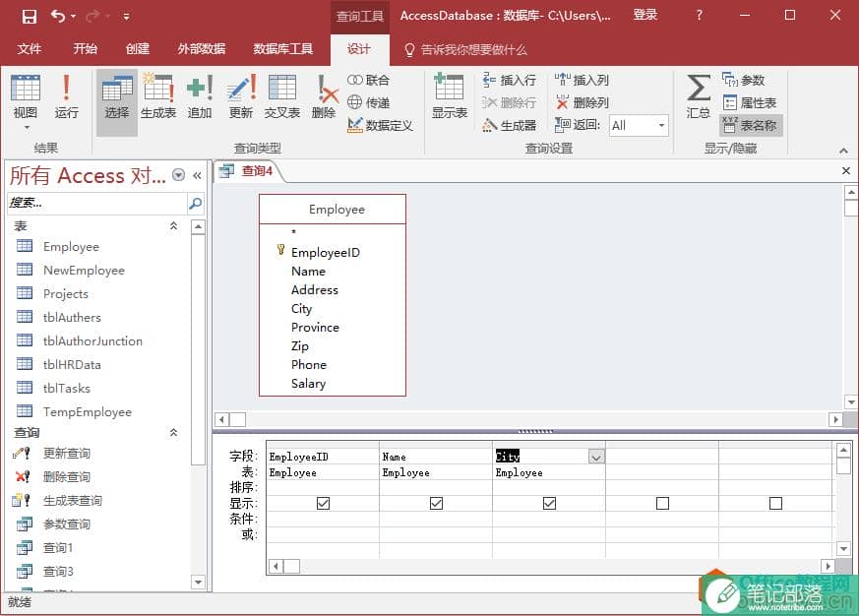The width and height of the screenshot is (859, 616).
Task: Switch to Database Tools (数据库工具) tab
Action: [x=282, y=49]
